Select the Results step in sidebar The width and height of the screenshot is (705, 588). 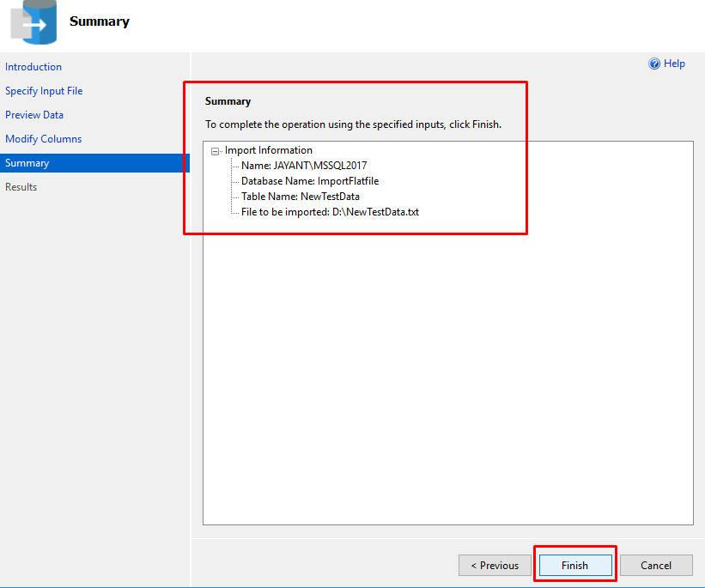pyautogui.click(x=21, y=187)
